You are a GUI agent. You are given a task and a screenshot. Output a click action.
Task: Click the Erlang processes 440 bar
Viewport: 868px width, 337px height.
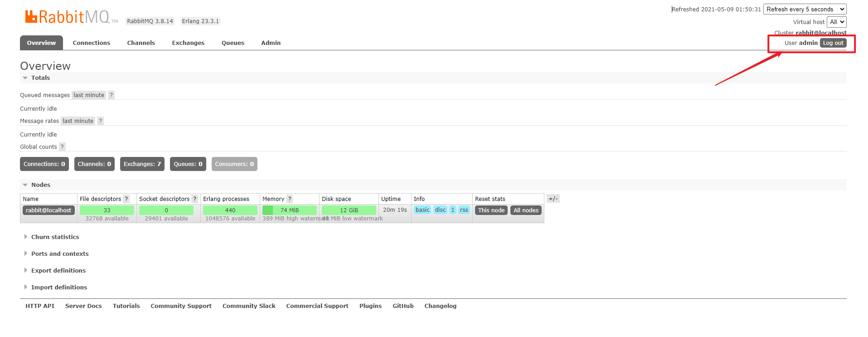[230, 210]
